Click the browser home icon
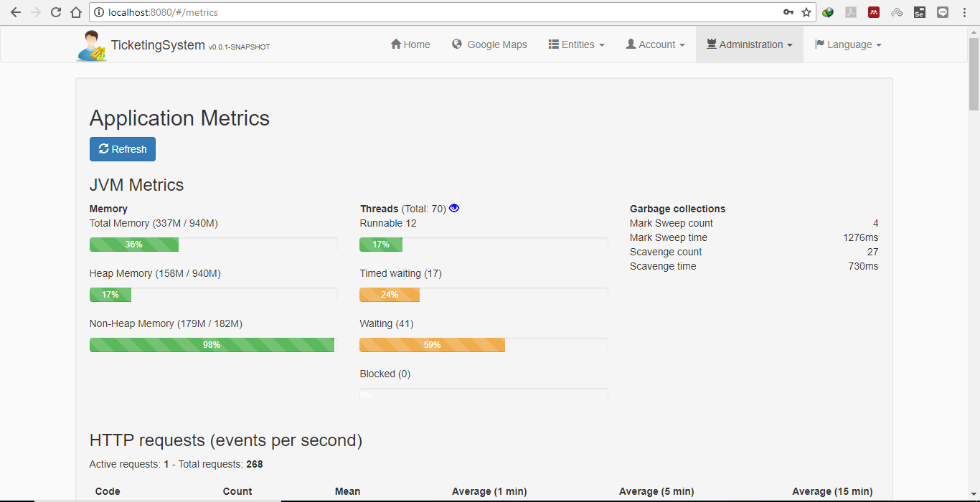This screenshot has height=502, width=980. (76, 12)
